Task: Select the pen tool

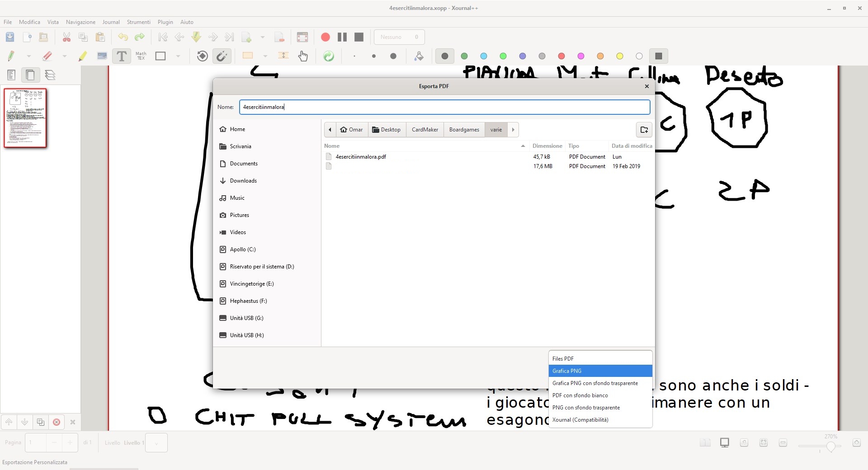Action: (11, 56)
